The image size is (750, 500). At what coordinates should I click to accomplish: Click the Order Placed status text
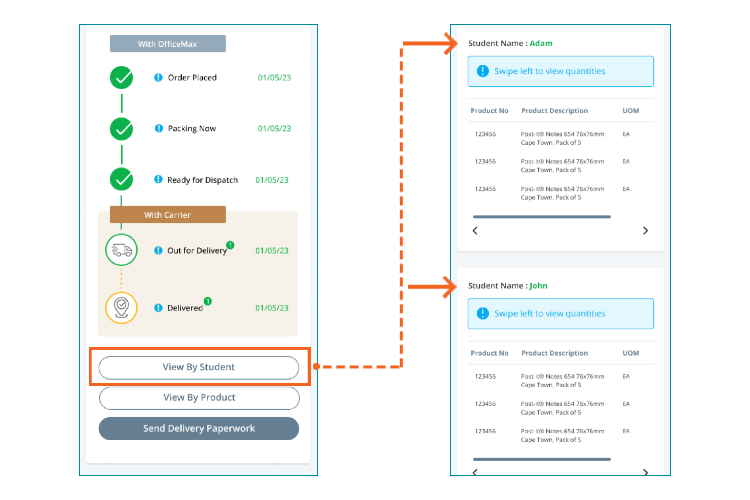pyautogui.click(x=192, y=78)
